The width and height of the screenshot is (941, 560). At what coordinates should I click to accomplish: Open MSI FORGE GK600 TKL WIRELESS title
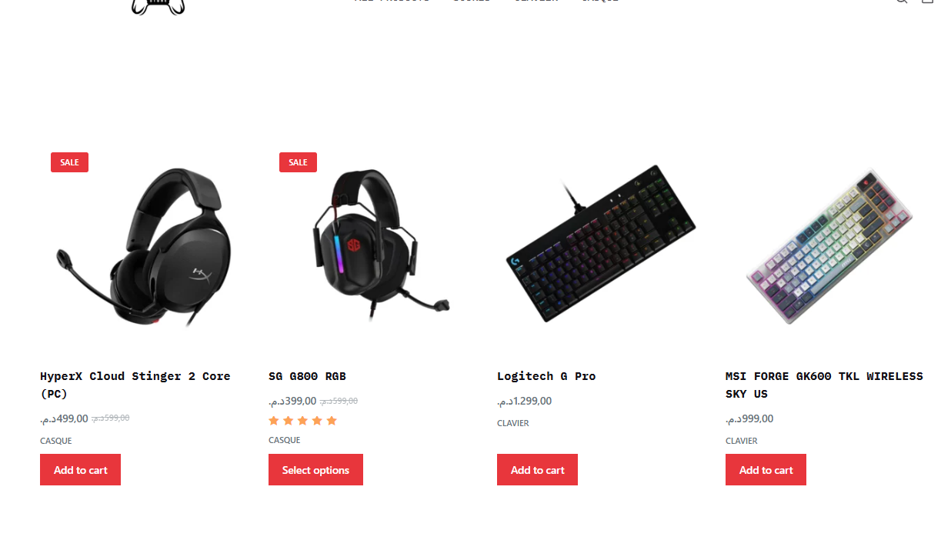824,385
